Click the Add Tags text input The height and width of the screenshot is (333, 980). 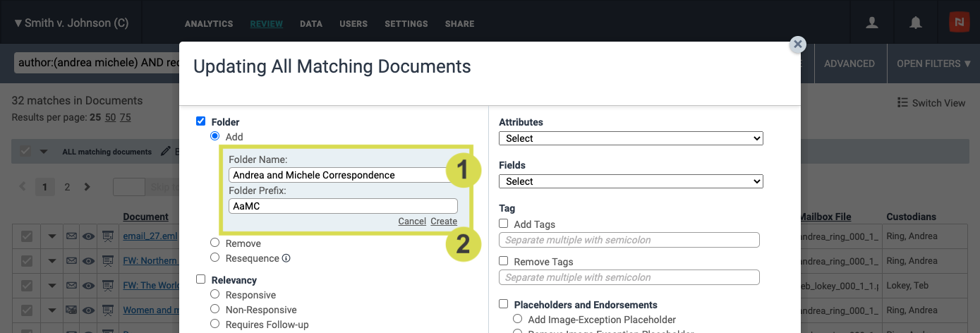[629, 240]
